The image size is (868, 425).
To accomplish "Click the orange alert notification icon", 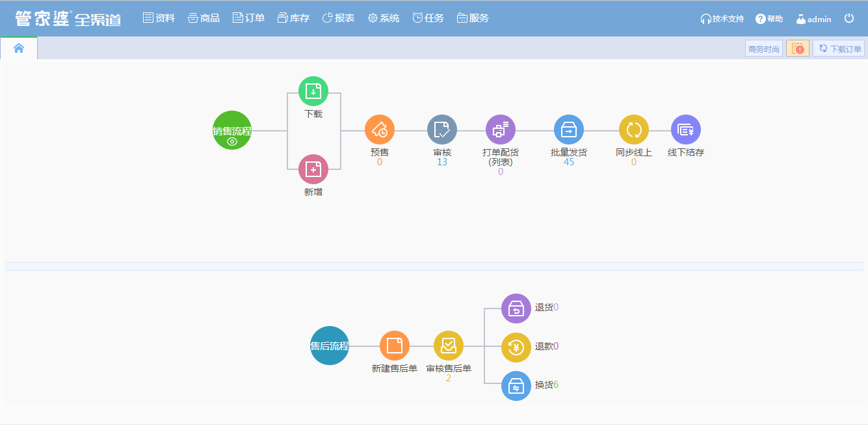I will [798, 49].
